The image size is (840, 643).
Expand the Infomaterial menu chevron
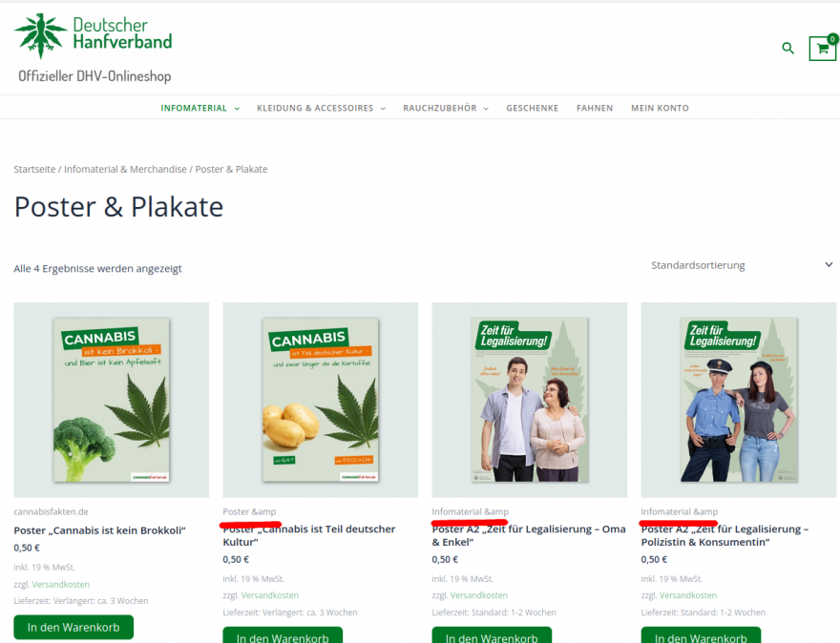[237, 108]
